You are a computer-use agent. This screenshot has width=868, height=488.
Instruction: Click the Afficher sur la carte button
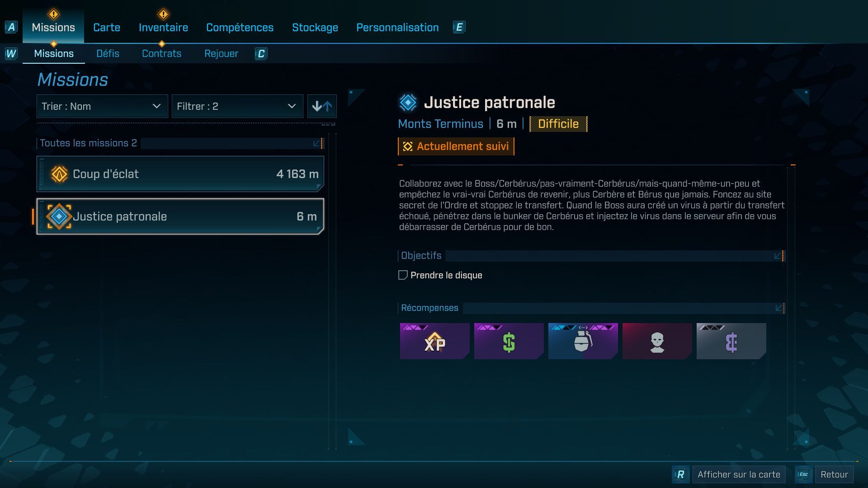[x=738, y=474]
